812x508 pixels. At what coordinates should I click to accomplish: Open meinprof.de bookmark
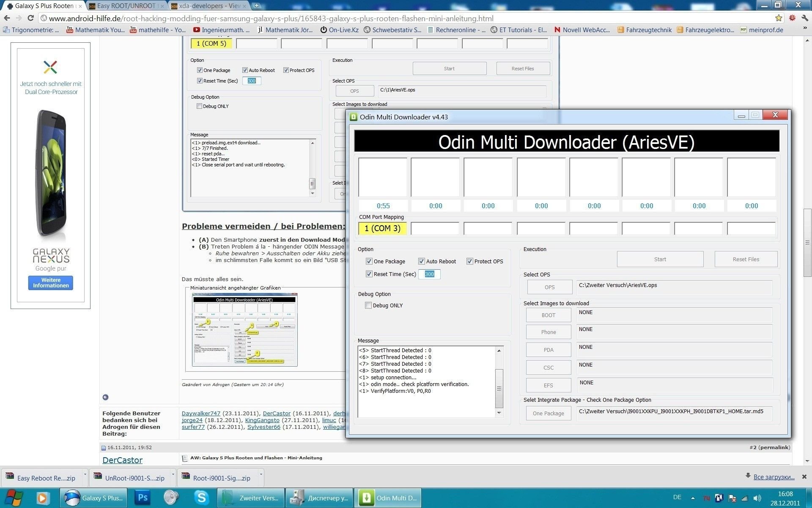pos(762,30)
